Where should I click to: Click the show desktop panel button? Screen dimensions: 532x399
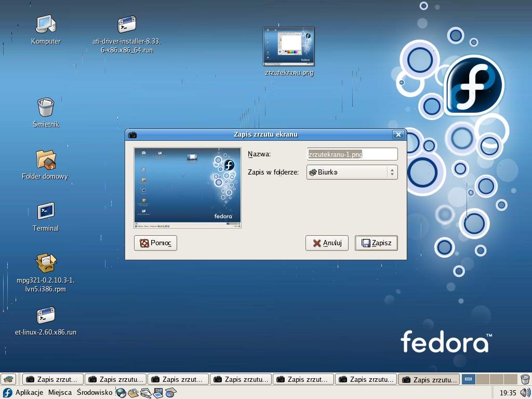(8, 379)
